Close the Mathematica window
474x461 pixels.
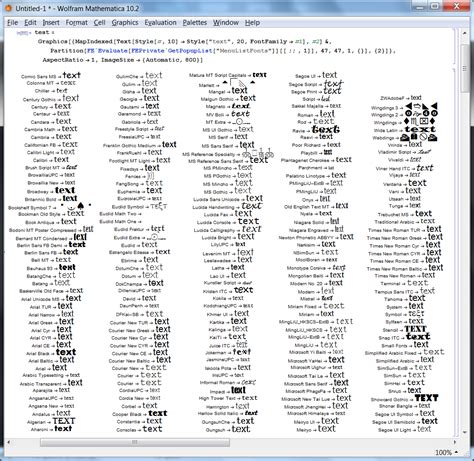[x=456, y=7]
